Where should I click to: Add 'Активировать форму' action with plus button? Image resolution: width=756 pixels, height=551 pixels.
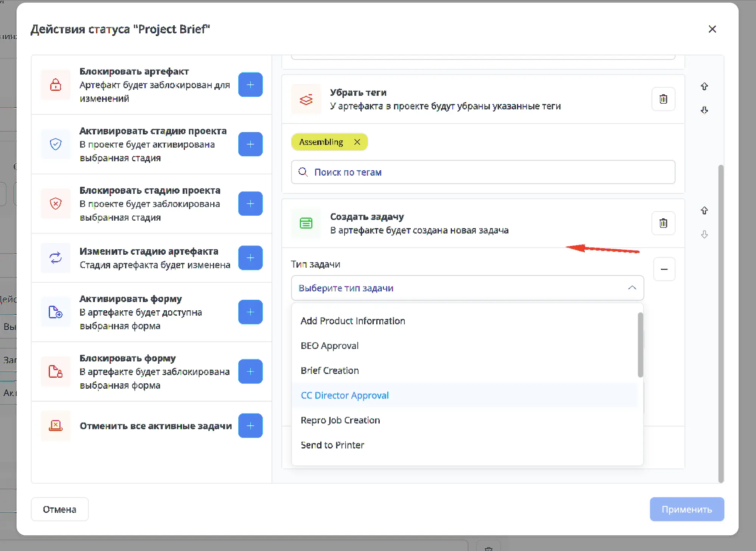250,312
